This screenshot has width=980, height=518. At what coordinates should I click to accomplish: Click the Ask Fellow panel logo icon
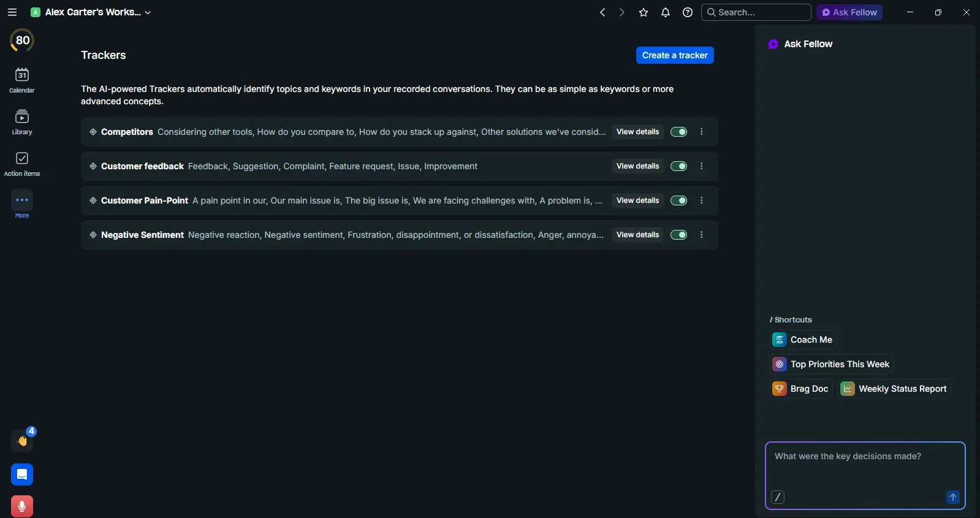[773, 44]
